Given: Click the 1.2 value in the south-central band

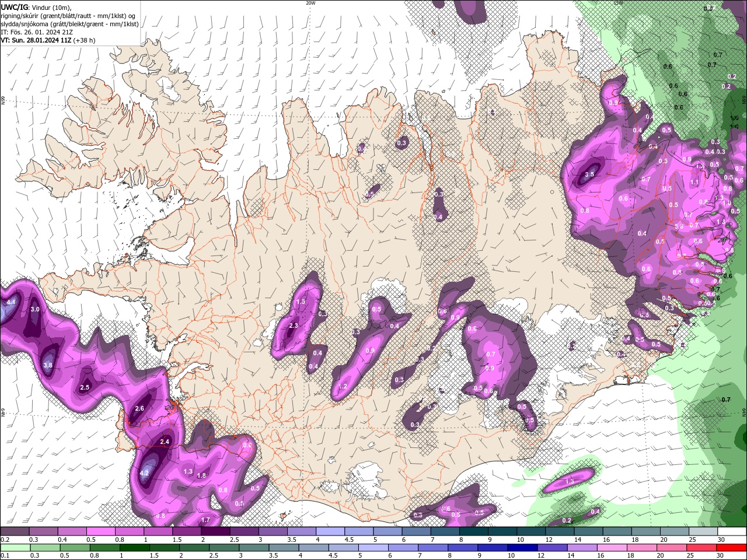Looking at the screenshot, I should (x=343, y=387).
